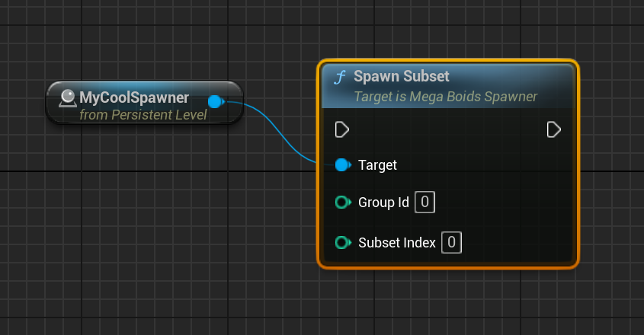The width and height of the screenshot is (644, 335).
Task: Click the actor icon on MyCoolSpawner node
Action: click(68, 98)
